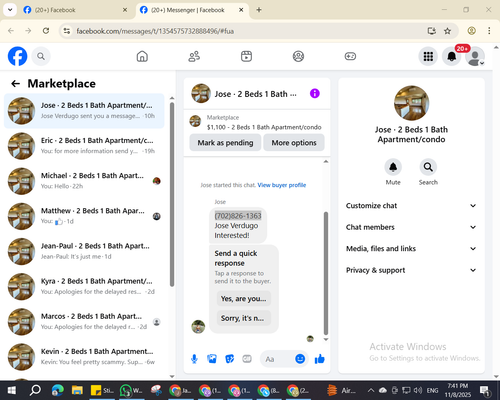Click the listing thumbnail beside $1,100 listing
The image size is (500, 400).
(195, 121)
